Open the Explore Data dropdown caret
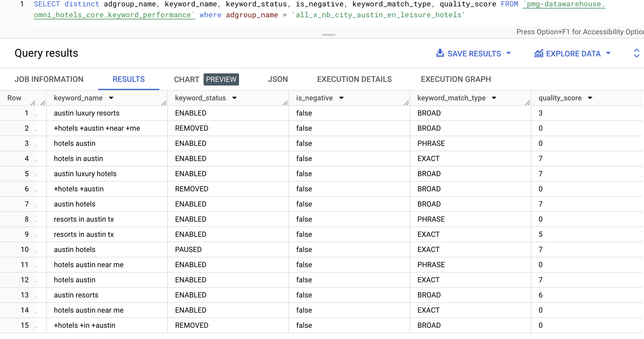The width and height of the screenshot is (644, 339). click(x=608, y=53)
